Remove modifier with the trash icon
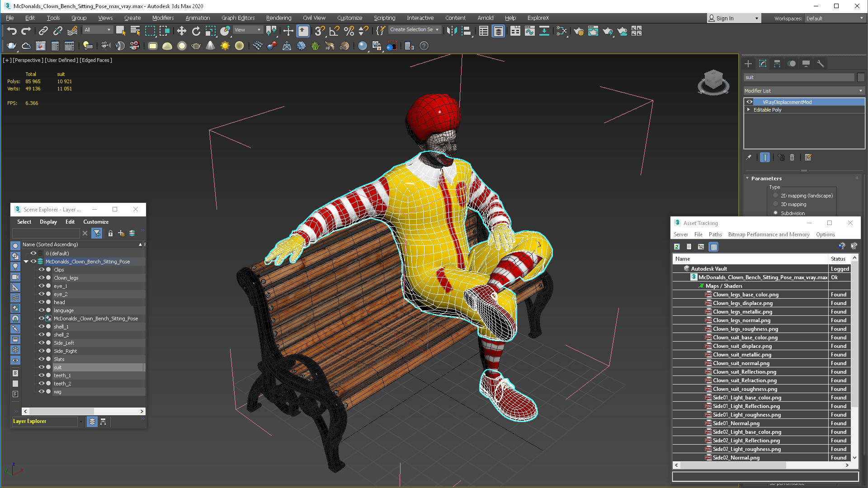868x488 pixels. click(792, 157)
